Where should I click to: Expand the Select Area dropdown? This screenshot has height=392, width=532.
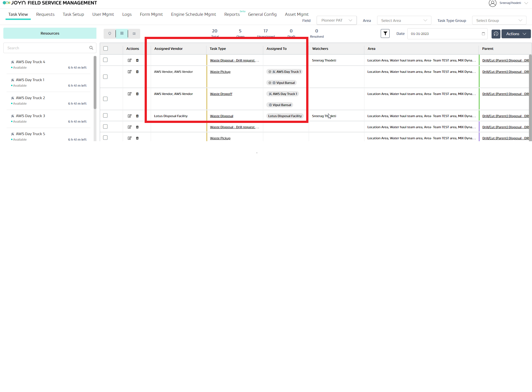(x=404, y=20)
